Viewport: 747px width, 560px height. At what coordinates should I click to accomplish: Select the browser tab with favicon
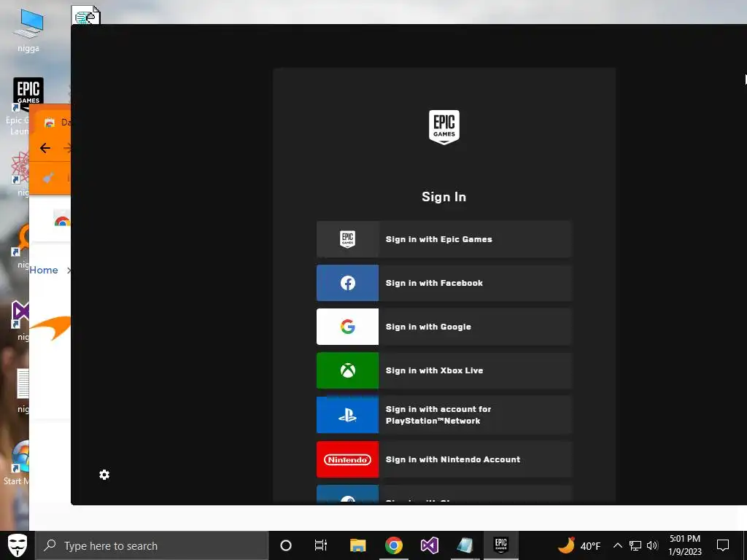coord(55,122)
